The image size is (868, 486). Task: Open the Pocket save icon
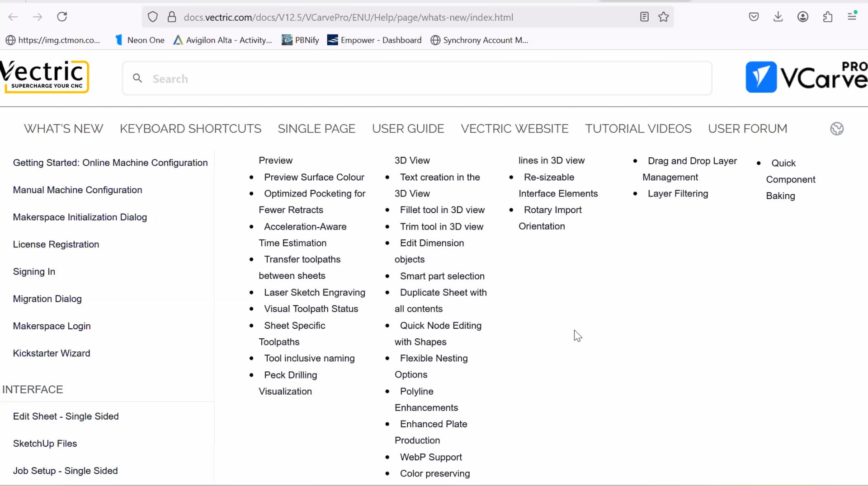click(x=754, y=17)
